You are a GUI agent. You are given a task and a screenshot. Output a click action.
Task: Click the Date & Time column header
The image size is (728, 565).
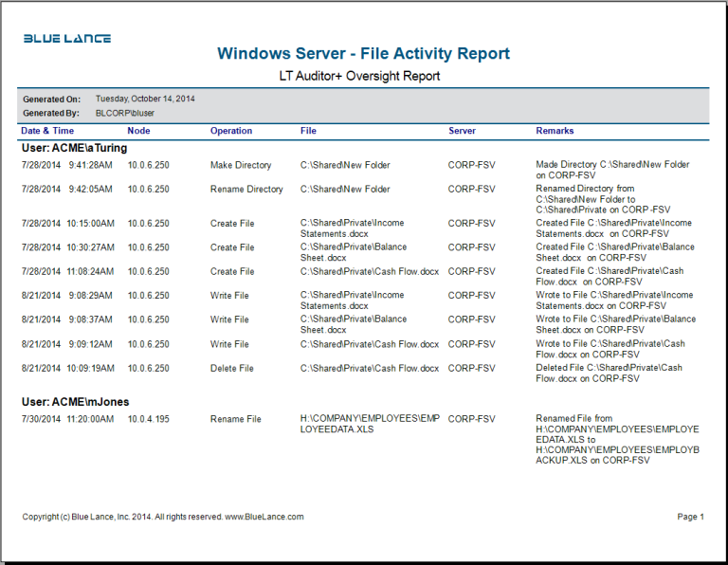click(x=47, y=131)
